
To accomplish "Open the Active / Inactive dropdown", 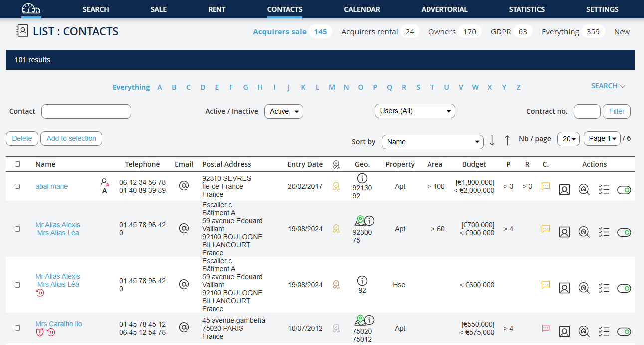I will coord(283,111).
